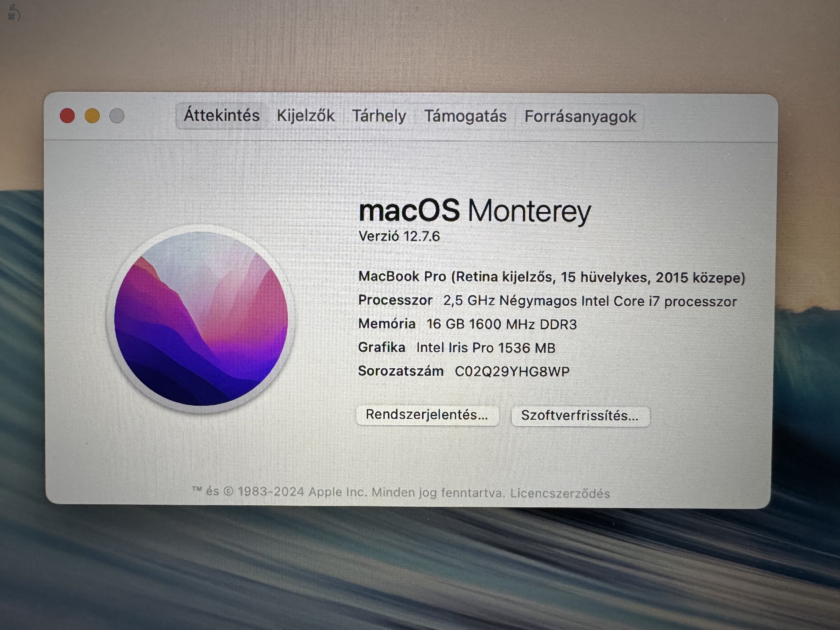840x630 pixels.
Task: Click the Memória 16 GB 1600 MHz DDR3 value
Action: click(x=502, y=324)
